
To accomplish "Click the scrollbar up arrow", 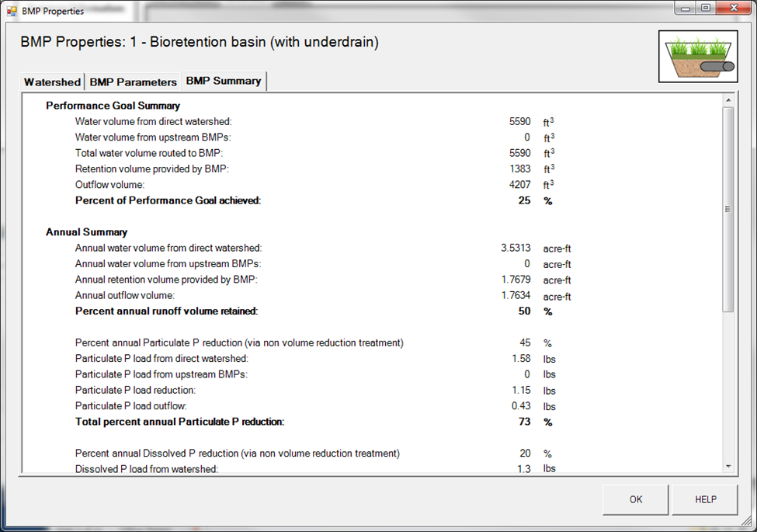I will click(728, 100).
